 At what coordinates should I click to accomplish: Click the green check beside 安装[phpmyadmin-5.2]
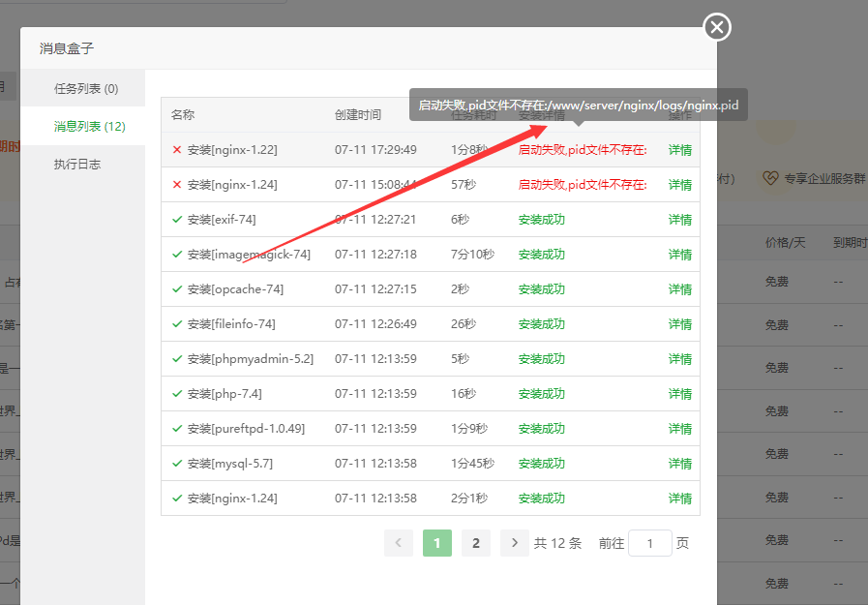[177, 359]
